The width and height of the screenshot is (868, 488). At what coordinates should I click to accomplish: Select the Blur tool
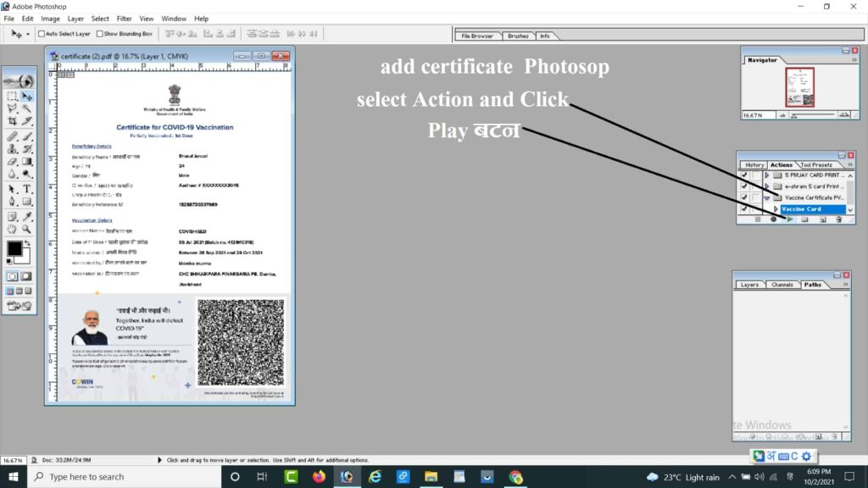(x=12, y=175)
